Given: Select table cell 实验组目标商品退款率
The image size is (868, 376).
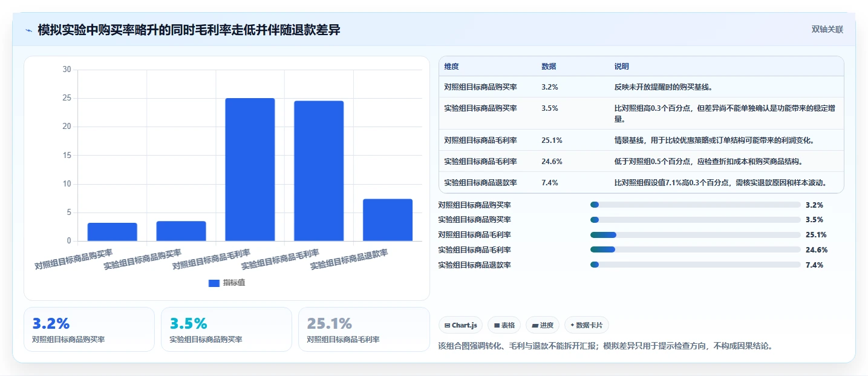Looking at the screenshot, I should pyautogui.click(x=481, y=183).
